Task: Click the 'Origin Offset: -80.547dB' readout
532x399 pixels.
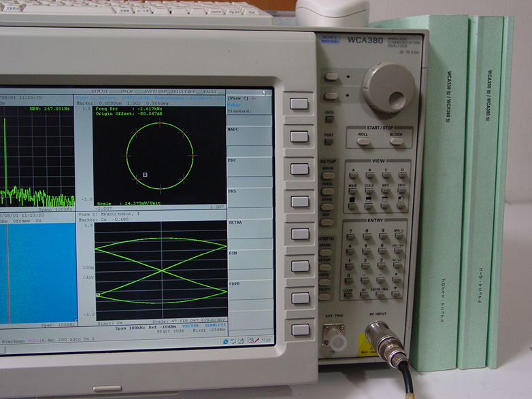Action: (129, 114)
